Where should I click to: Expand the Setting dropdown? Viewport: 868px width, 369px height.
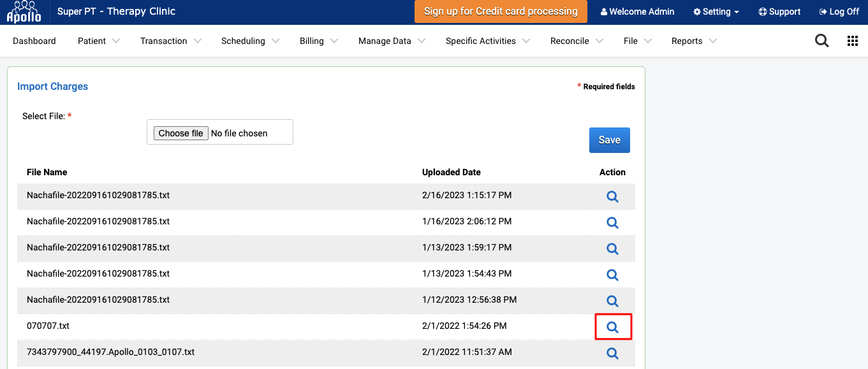pos(716,11)
